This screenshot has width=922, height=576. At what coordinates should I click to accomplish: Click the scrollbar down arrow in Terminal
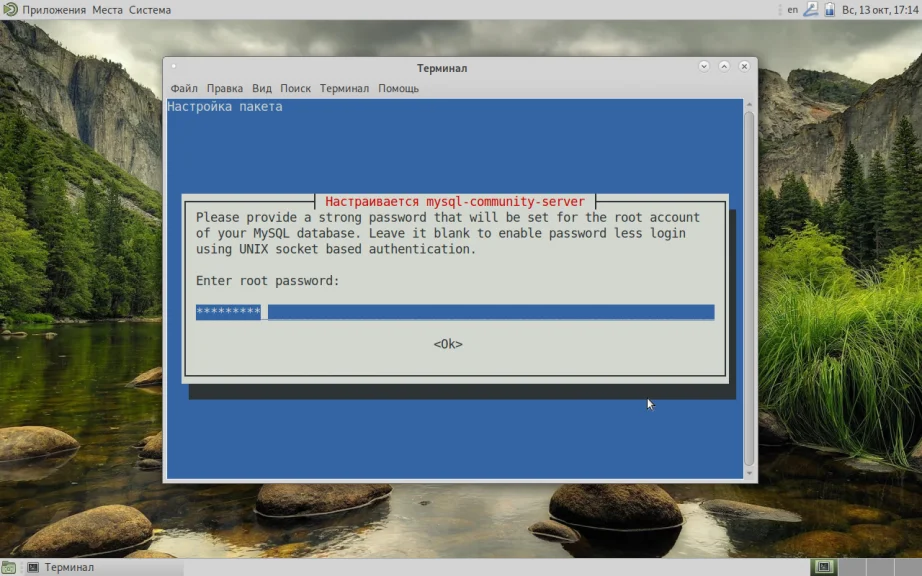(x=749, y=473)
